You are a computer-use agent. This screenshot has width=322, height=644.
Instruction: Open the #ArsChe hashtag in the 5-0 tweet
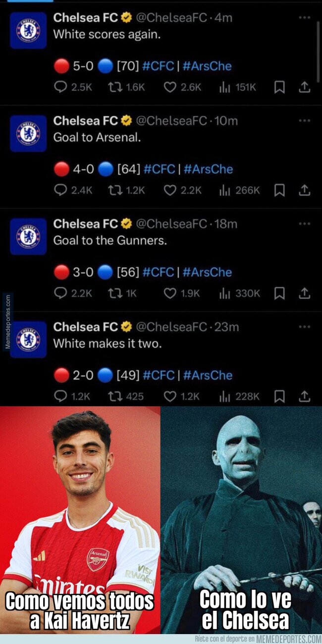[x=207, y=66]
